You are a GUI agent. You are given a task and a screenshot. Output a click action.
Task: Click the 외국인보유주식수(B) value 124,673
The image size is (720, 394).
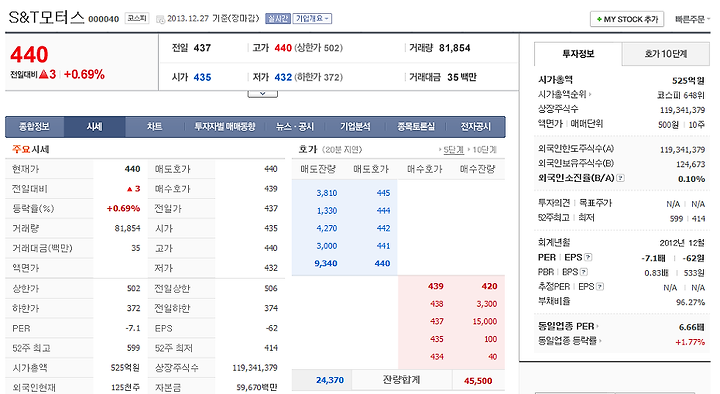tap(691, 164)
